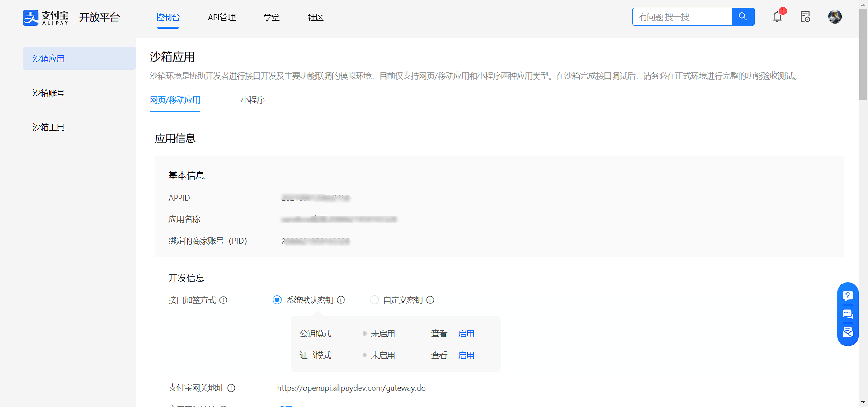Open 沙箱账号 in the sidebar
Image resolution: width=868 pixels, height=407 pixels.
pyautogui.click(x=49, y=93)
